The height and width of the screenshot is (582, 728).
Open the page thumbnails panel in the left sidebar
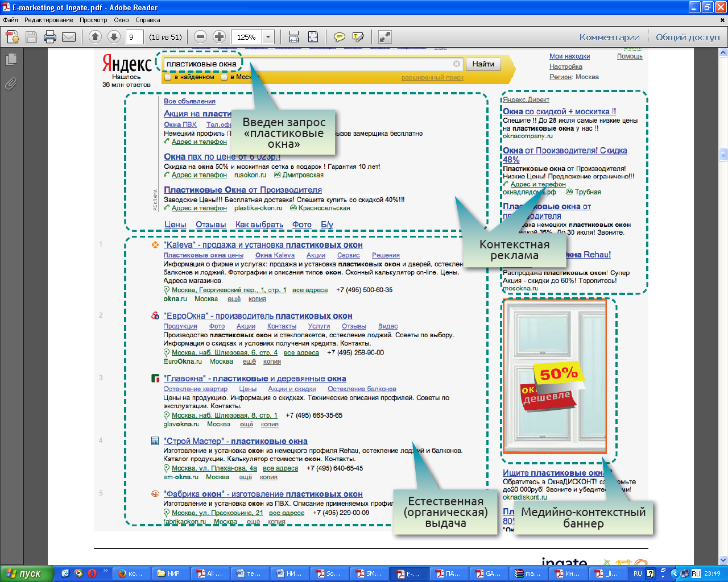click(11, 59)
